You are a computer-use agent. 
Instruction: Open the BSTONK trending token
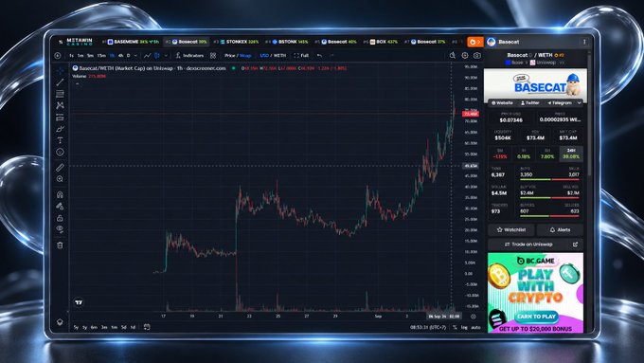(x=287, y=42)
